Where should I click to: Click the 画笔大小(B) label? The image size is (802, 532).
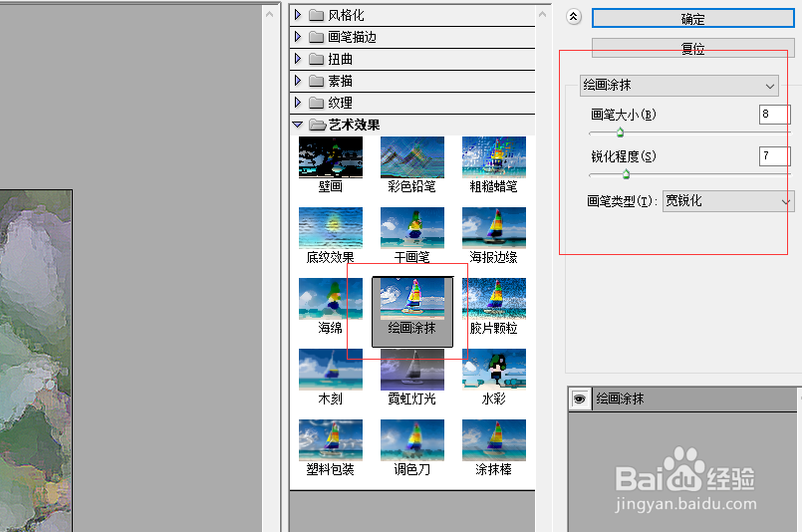(x=624, y=115)
